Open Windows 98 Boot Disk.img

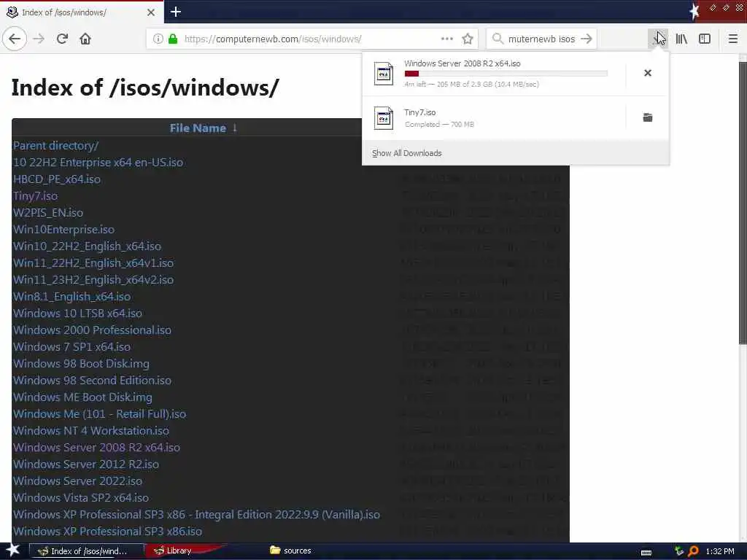click(82, 364)
